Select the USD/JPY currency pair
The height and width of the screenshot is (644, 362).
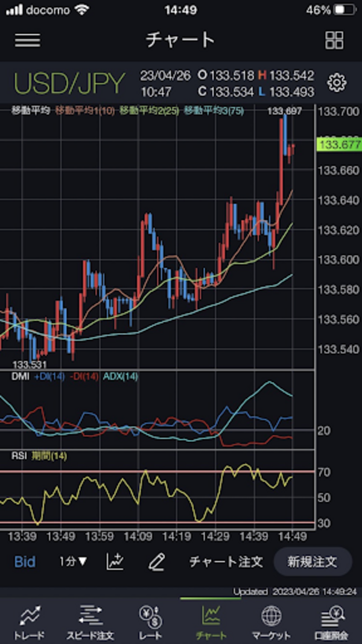(69, 83)
